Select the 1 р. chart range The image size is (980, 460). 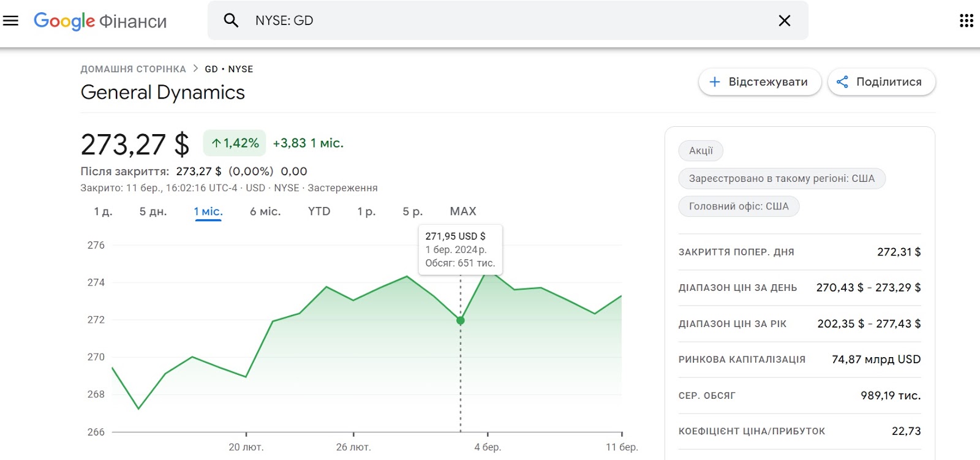click(x=366, y=211)
